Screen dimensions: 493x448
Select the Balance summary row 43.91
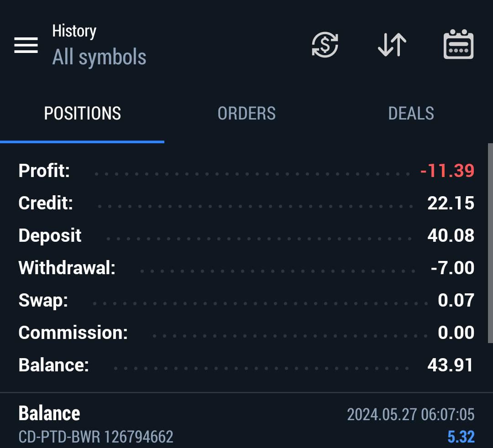point(246,365)
